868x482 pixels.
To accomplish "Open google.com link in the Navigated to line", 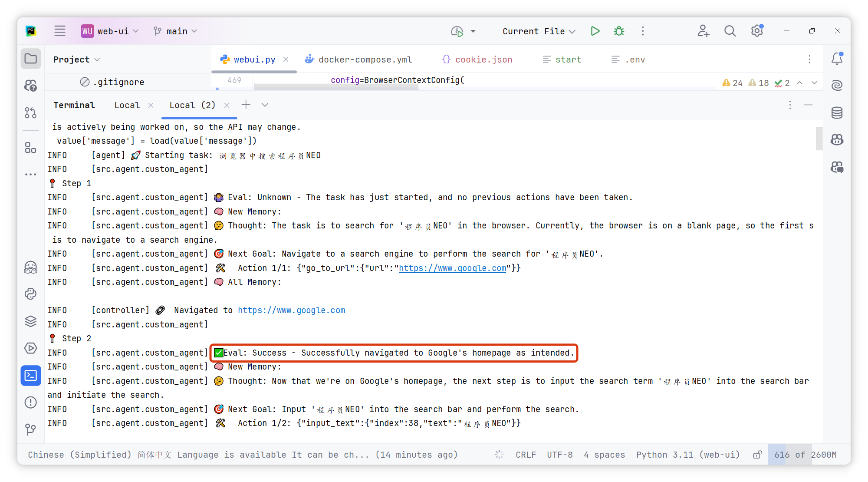I will coord(291,310).
